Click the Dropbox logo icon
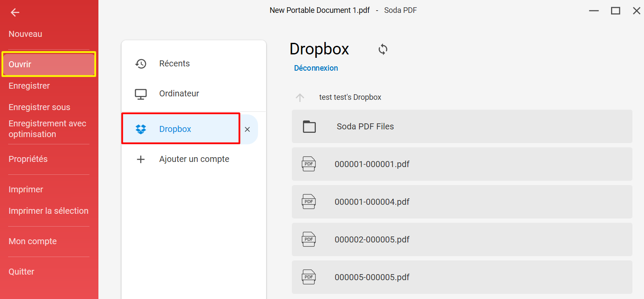 [141, 129]
